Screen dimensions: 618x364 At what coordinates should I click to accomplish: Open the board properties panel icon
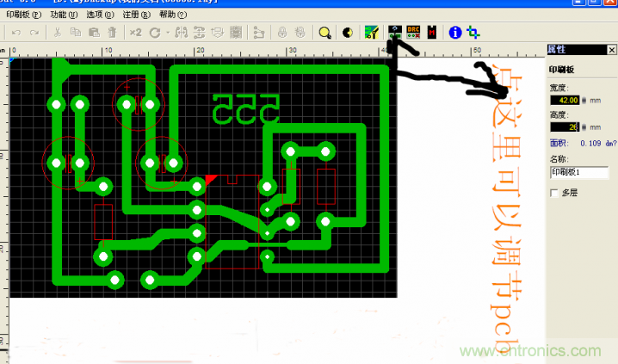394,33
